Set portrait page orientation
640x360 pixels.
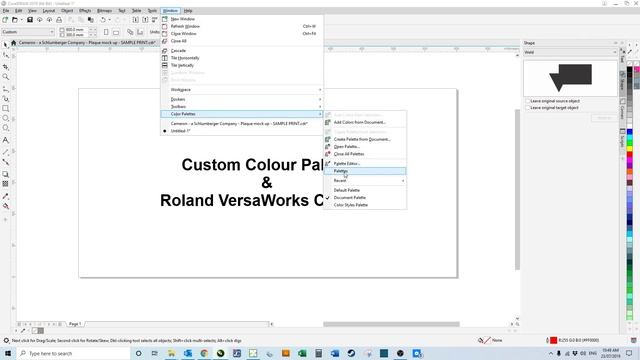point(106,32)
